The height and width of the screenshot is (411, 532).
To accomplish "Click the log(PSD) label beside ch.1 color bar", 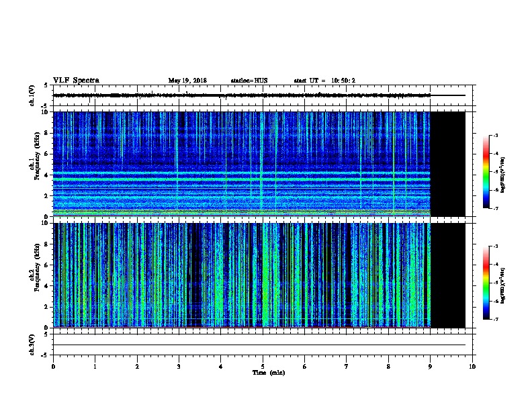I will (x=502, y=175).
